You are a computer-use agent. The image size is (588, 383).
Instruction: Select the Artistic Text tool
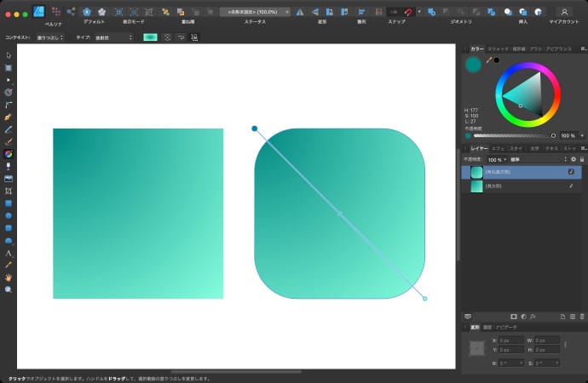(x=9, y=254)
